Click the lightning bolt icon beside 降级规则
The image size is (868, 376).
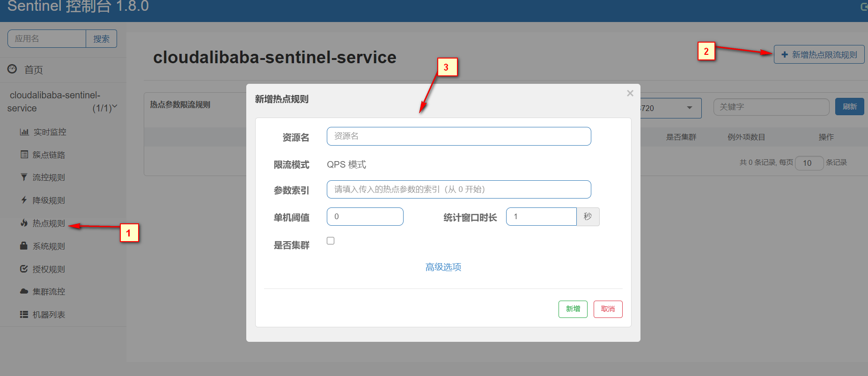coord(24,200)
